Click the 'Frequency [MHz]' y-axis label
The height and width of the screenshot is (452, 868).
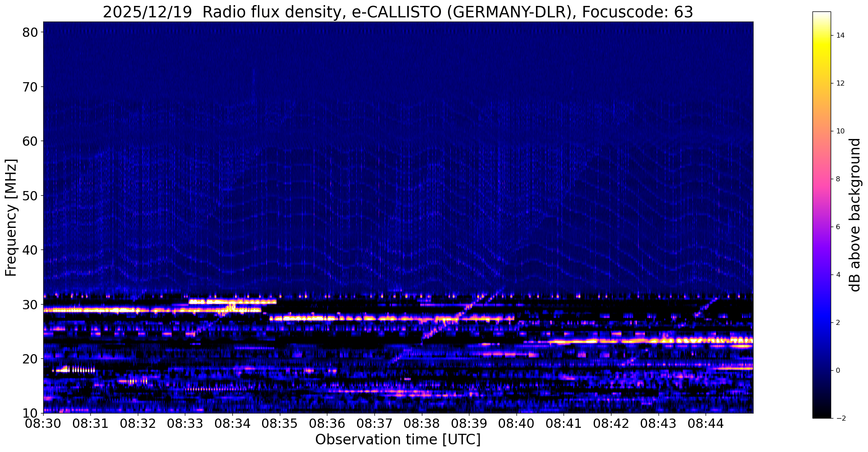(x=11, y=218)
